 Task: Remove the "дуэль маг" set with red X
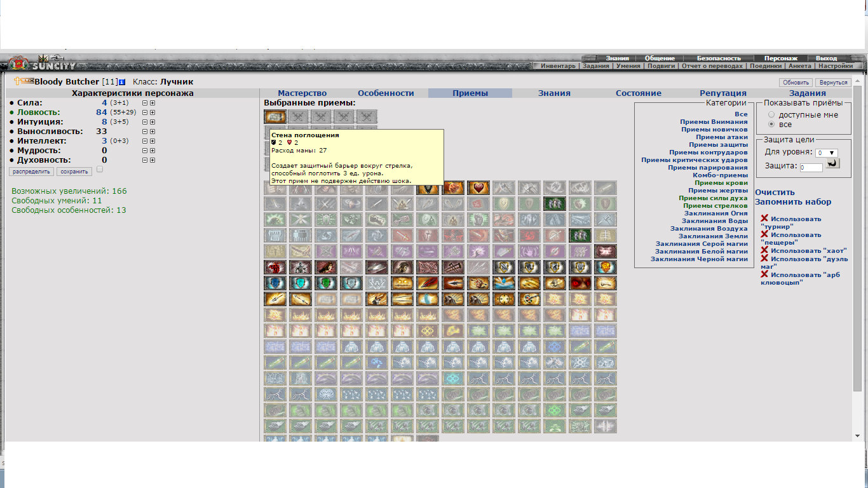pyautogui.click(x=764, y=259)
